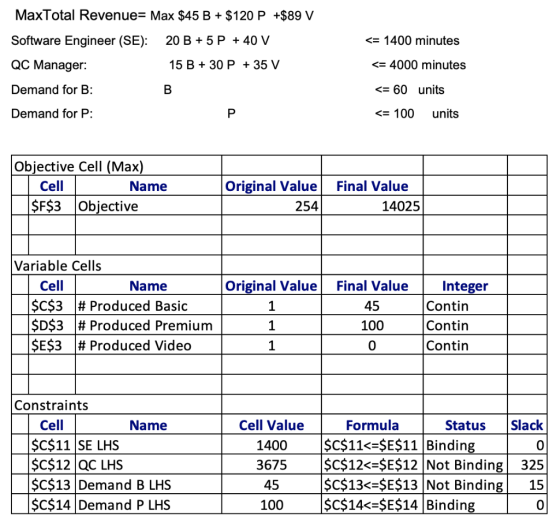Click the formula $C$12<=$E$12
The width and height of the screenshot is (560, 527).
click(x=372, y=464)
